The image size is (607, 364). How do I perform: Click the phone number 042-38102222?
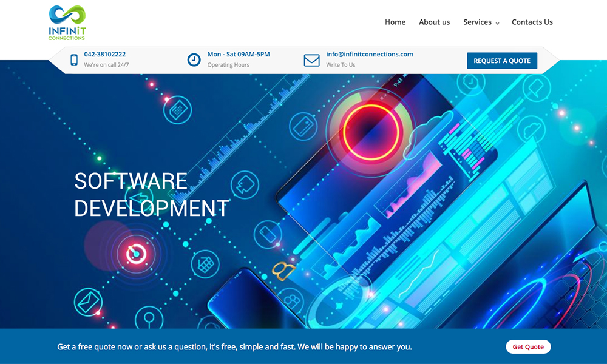[105, 54]
